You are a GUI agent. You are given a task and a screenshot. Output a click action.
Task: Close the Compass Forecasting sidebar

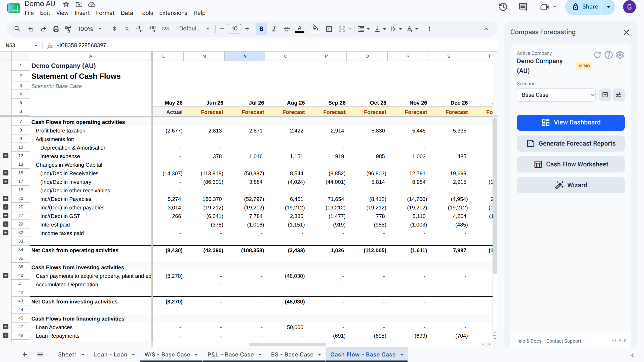(x=626, y=32)
